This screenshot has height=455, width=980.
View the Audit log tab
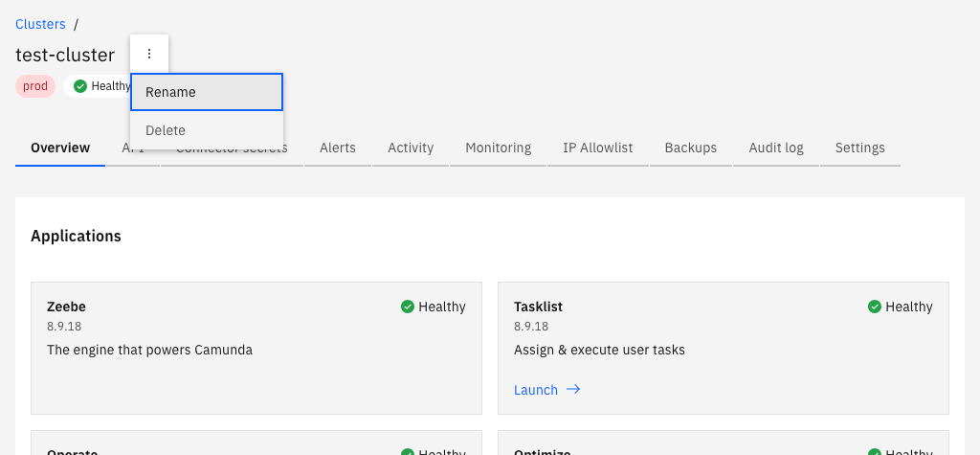[x=776, y=148]
